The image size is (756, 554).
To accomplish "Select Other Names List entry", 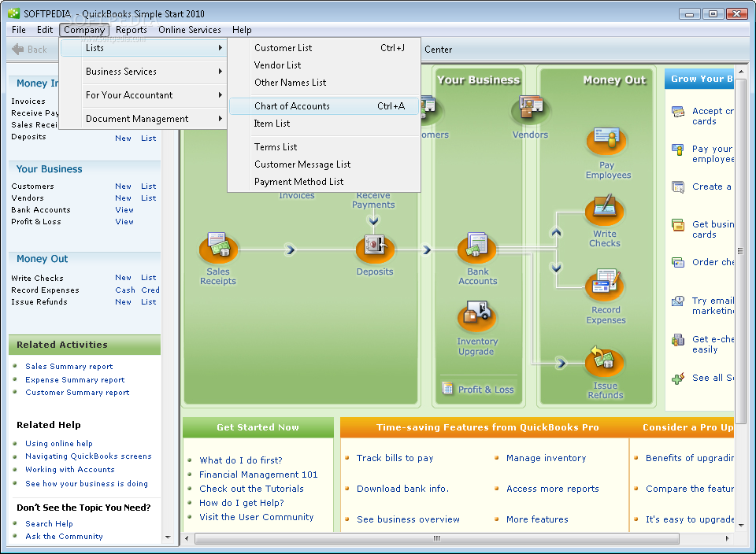I will 324,83.
